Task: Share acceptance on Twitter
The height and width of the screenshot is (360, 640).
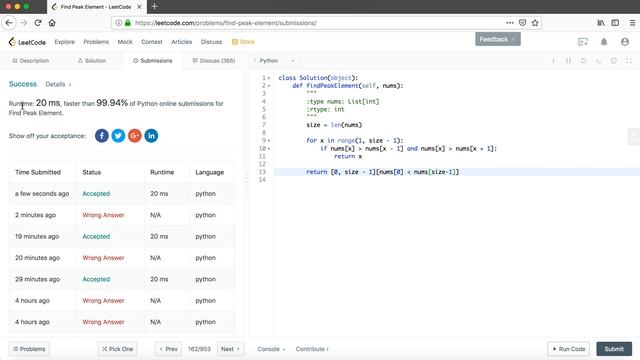Action: click(x=118, y=136)
